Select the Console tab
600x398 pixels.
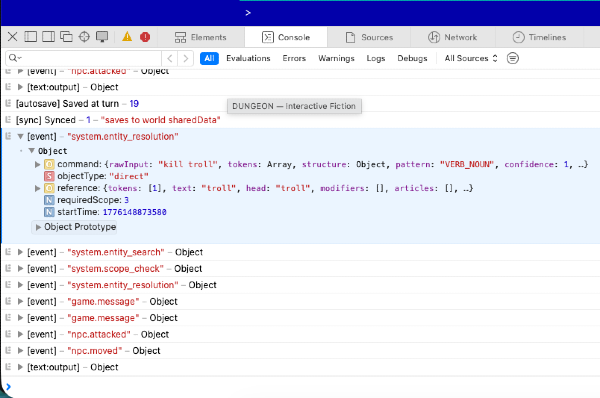(286, 37)
